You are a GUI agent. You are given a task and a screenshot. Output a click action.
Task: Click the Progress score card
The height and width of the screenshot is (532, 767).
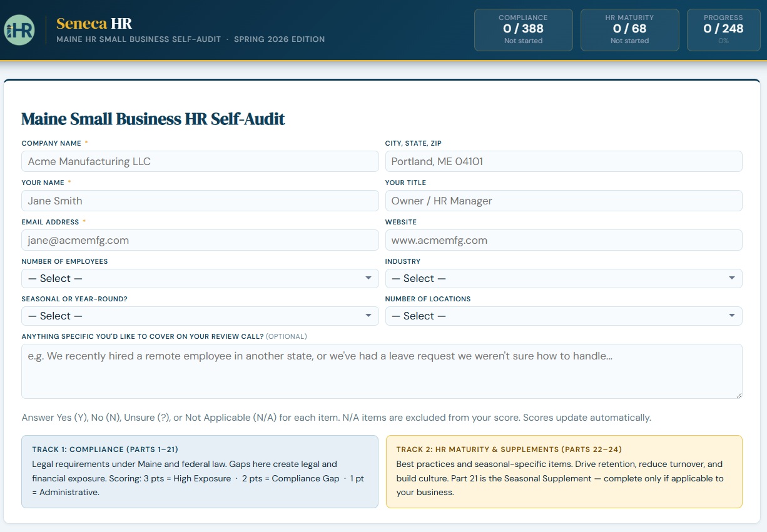723,30
